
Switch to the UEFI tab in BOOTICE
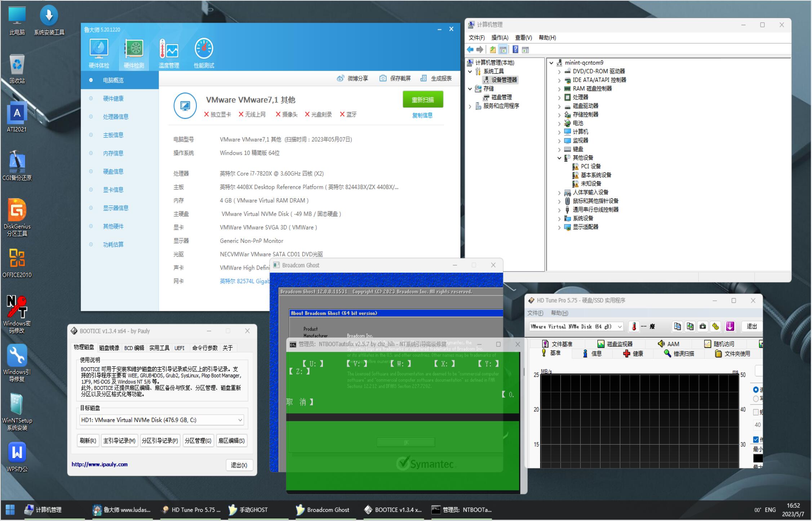(179, 348)
